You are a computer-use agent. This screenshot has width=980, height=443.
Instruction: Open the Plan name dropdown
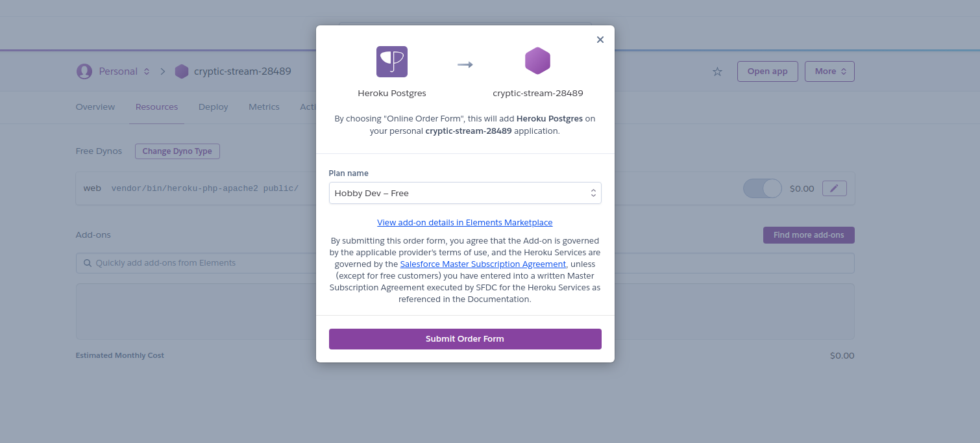[465, 193]
